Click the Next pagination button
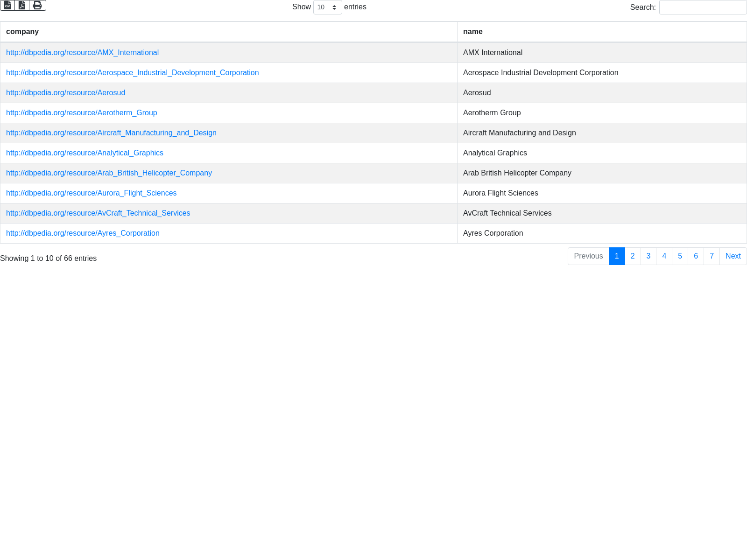747x560 pixels. pos(733,256)
